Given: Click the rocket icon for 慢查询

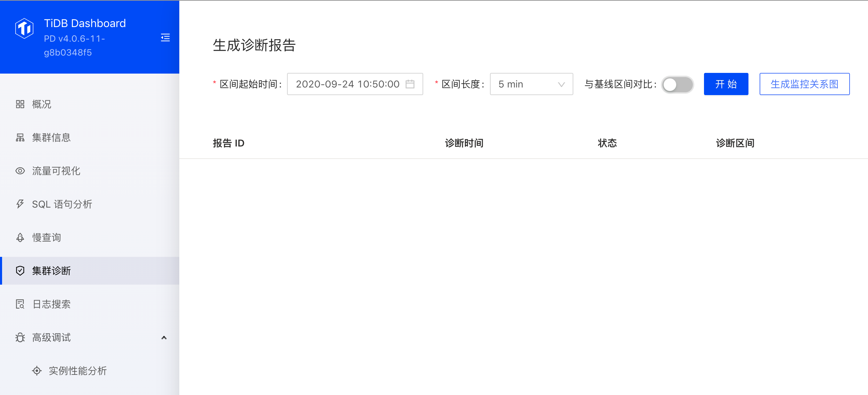Looking at the screenshot, I should tap(20, 237).
